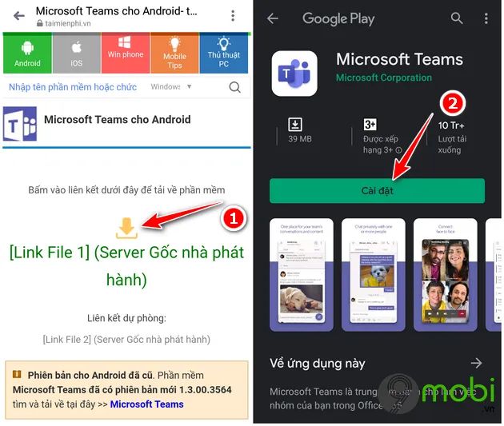This screenshot has width=504, height=426.
Task: Tap the warning icon in outdated notice
Action: (17, 374)
